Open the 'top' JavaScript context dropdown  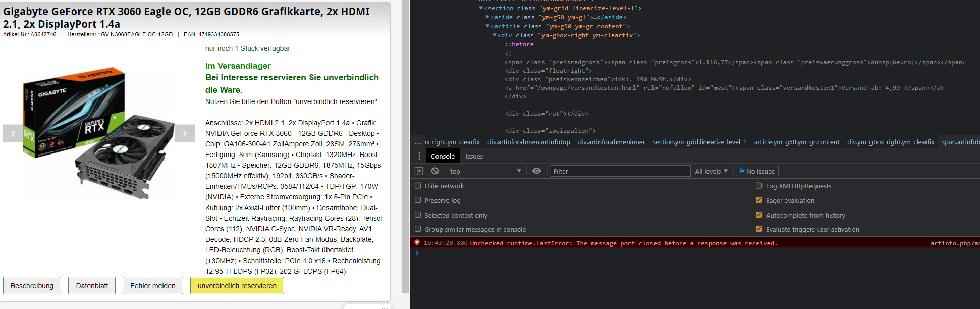[x=485, y=171]
